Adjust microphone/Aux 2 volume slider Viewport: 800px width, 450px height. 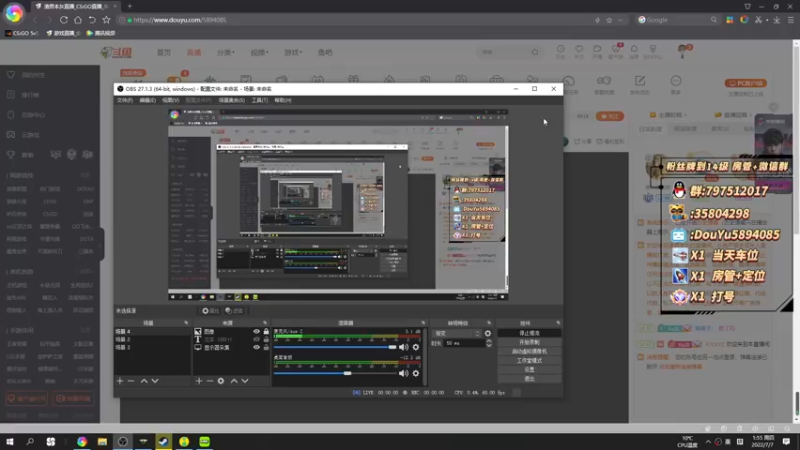tap(335, 347)
